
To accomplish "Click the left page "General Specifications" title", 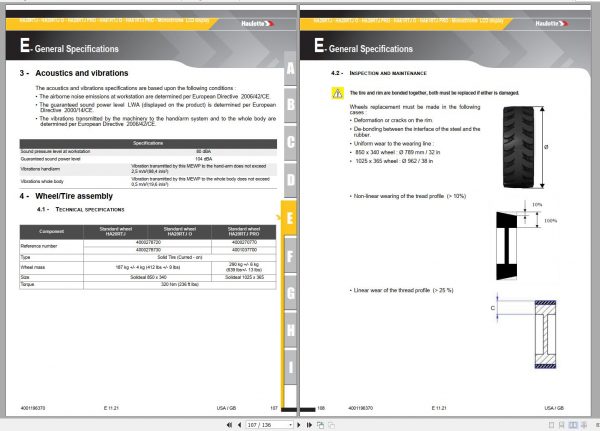I will [x=77, y=49].
